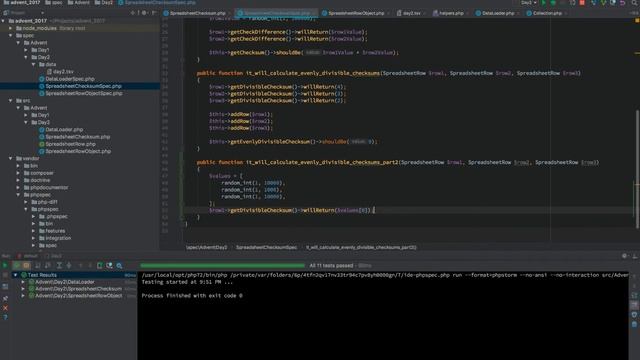640x360 pixels.
Task: Run the Day2 configuration with green play icon
Action: (x=543, y=3)
